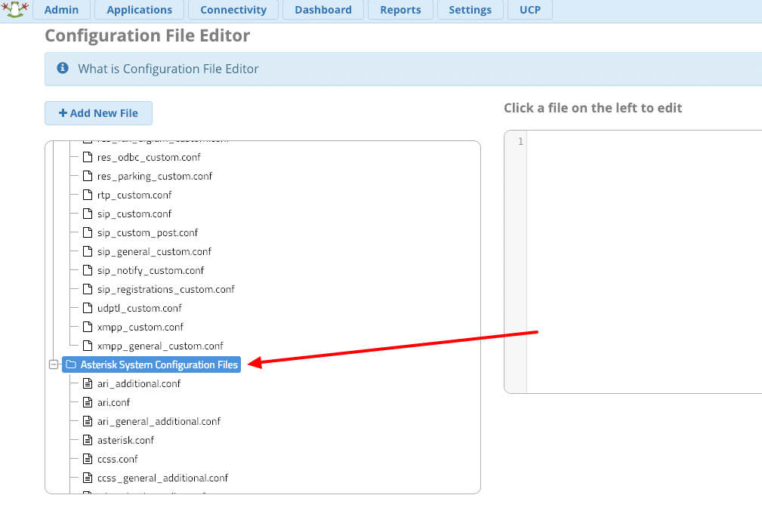The image size is (762, 532).
Task: Click the file icon next to ccss.conf
Action: click(x=87, y=460)
